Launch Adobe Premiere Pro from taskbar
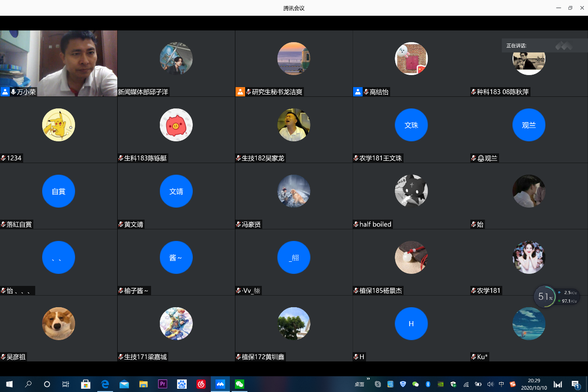The height and width of the screenshot is (392, 588). point(163,384)
